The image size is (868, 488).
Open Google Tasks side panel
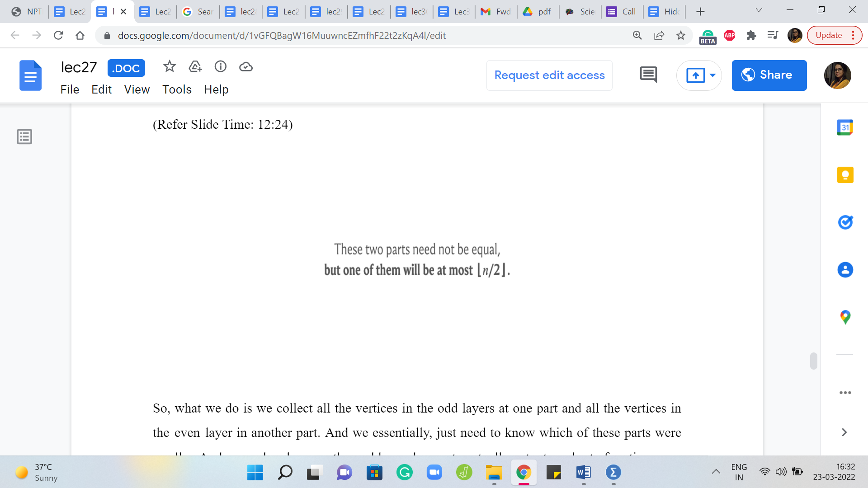(845, 222)
